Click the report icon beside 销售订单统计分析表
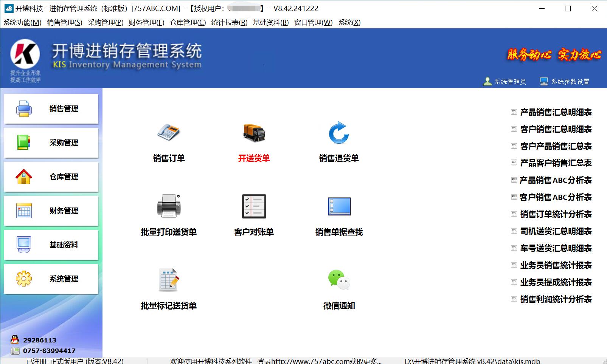 pos(514,214)
